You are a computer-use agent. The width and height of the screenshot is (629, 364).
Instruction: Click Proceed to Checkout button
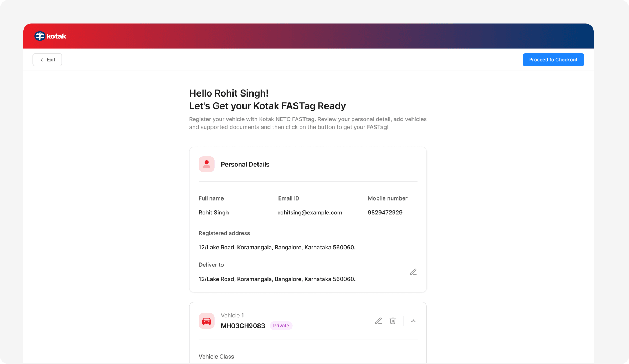click(x=553, y=60)
